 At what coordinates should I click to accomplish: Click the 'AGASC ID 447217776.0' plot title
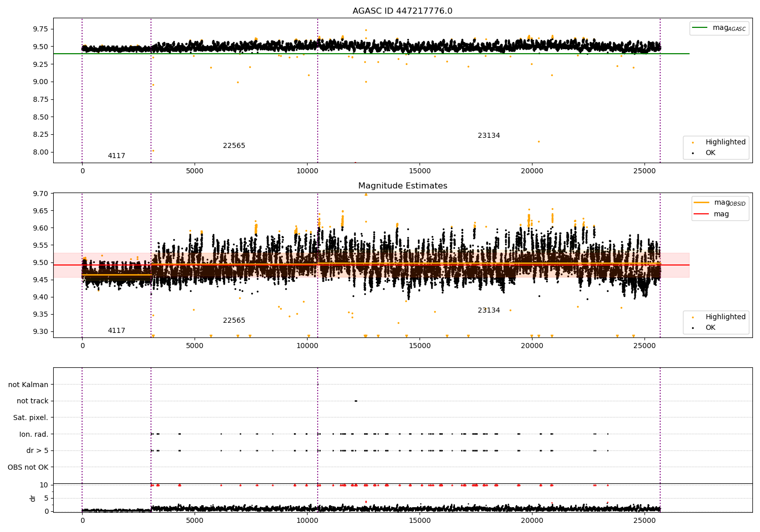tap(402, 11)
